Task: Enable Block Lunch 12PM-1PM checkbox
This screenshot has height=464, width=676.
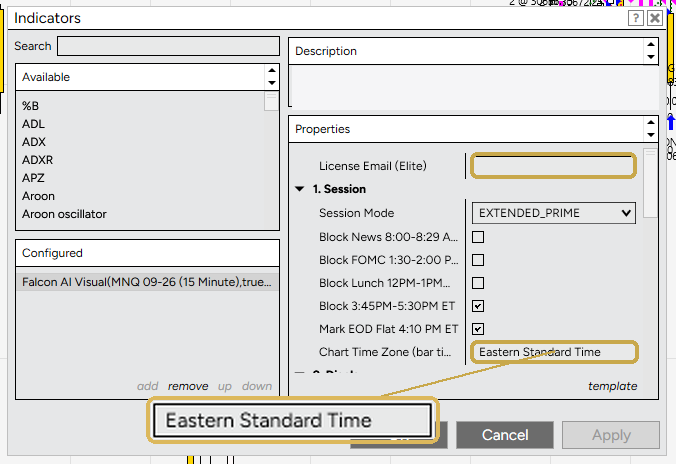Action: click(478, 283)
